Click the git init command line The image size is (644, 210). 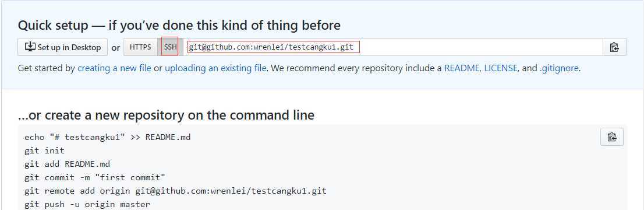pyautogui.click(x=44, y=150)
